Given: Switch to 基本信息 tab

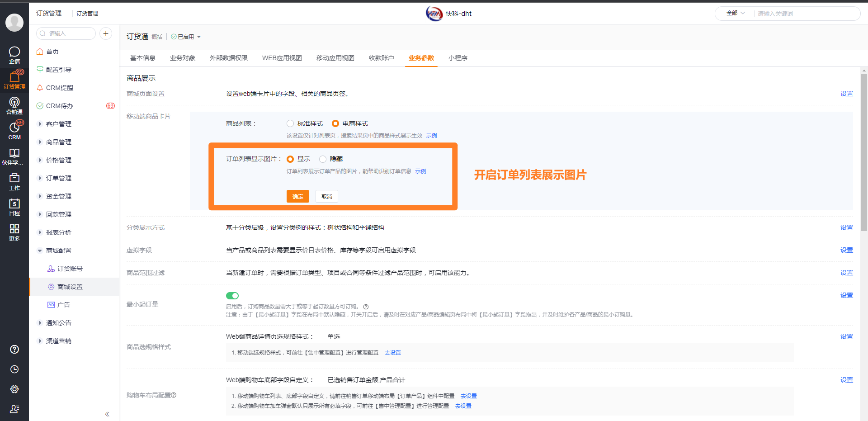Looking at the screenshot, I should point(143,58).
